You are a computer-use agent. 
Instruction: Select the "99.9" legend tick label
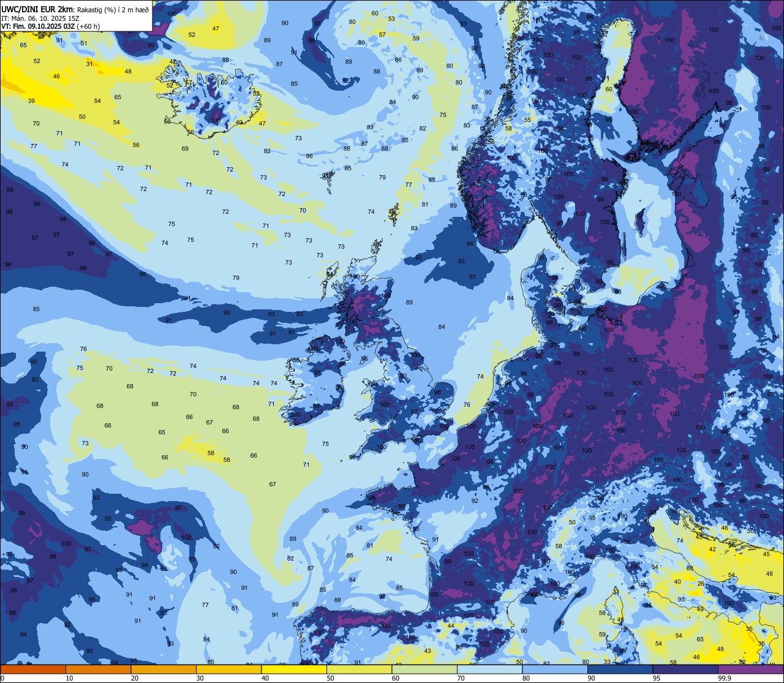[x=725, y=678]
